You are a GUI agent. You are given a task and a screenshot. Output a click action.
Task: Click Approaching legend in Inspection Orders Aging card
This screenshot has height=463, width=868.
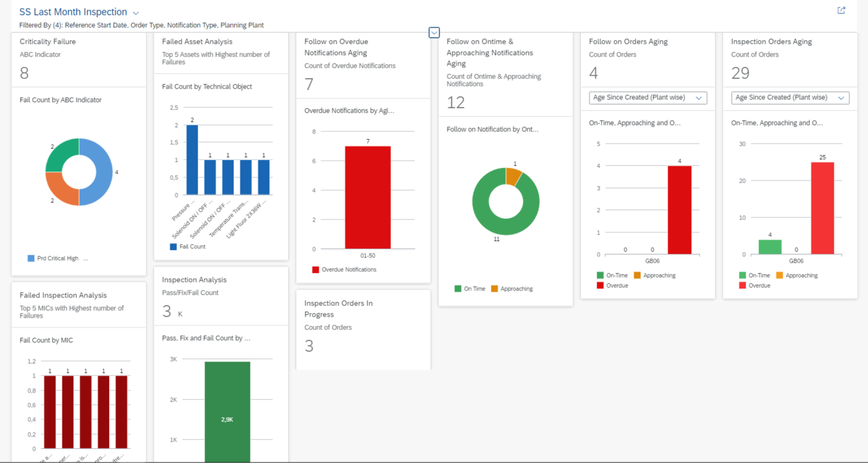tap(796, 276)
